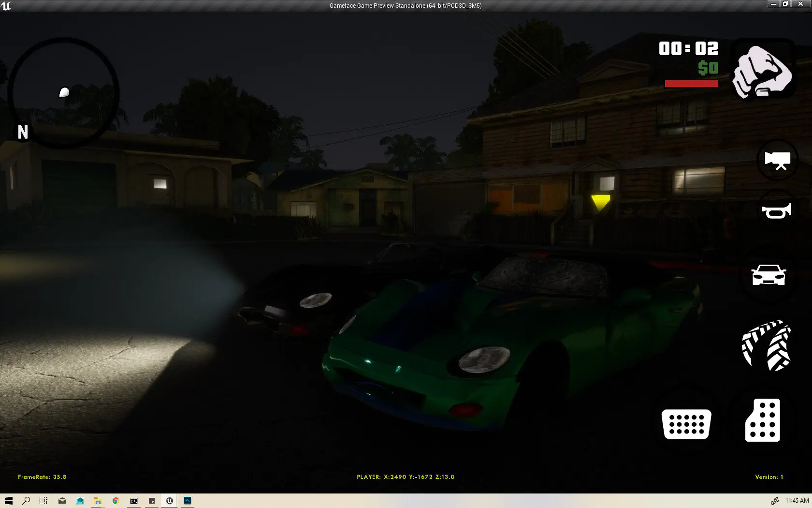The width and height of the screenshot is (812, 508).
Task: Tap the white car enter-vehicle icon
Action: pyautogui.click(x=768, y=275)
